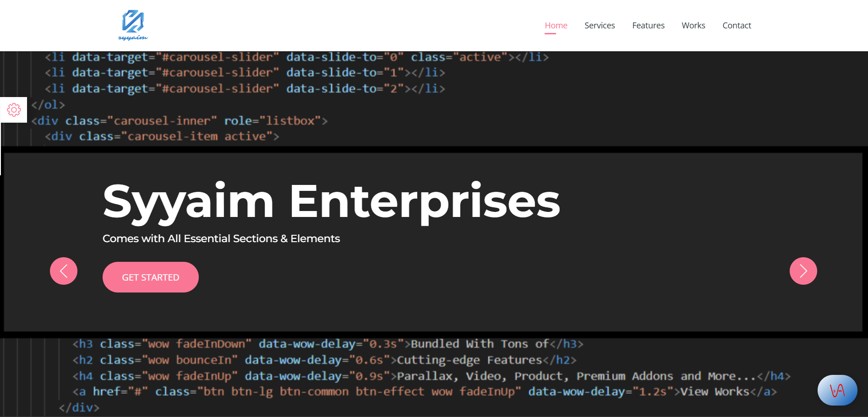Click the 'Parallax, Video, Product' h4 code line
The image size is (868, 417).
click(431, 376)
